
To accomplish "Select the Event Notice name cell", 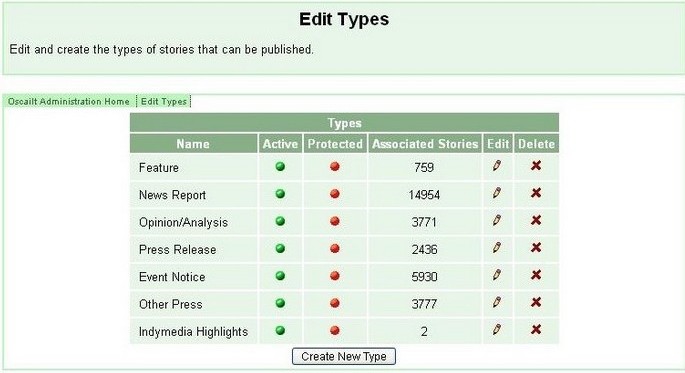I will click(x=194, y=276).
